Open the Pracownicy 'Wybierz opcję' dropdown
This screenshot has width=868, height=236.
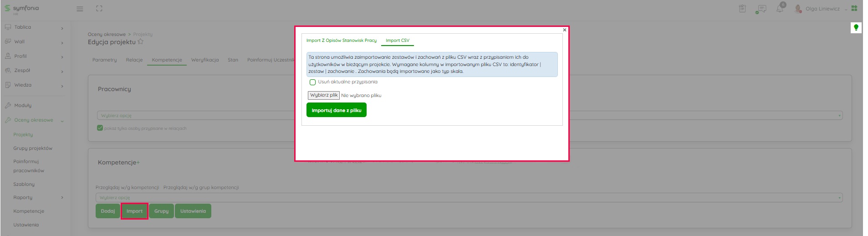[x=196, y=116]
